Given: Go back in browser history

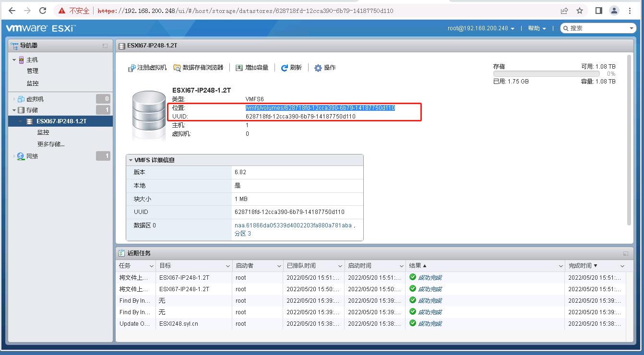Looking at the screenshot, I should pos(12,11).
